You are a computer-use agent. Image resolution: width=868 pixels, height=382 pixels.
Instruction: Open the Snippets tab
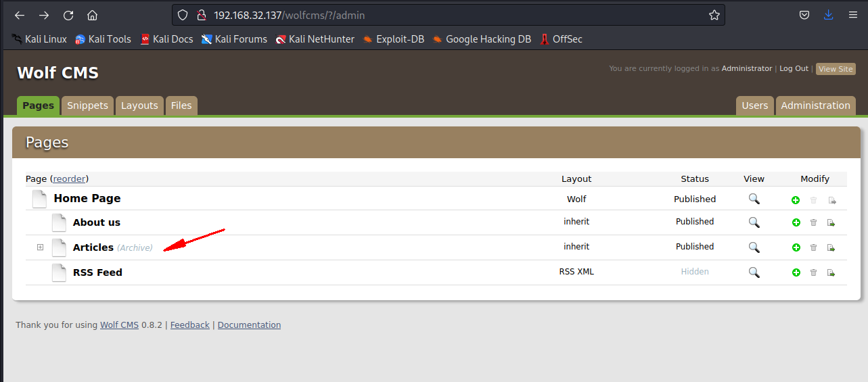coord(87,105)
